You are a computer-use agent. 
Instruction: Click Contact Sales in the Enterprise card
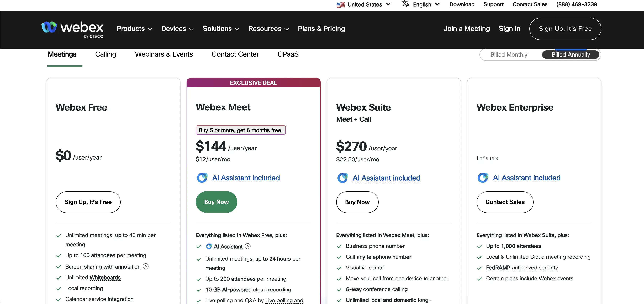click(x=505, y=202)
